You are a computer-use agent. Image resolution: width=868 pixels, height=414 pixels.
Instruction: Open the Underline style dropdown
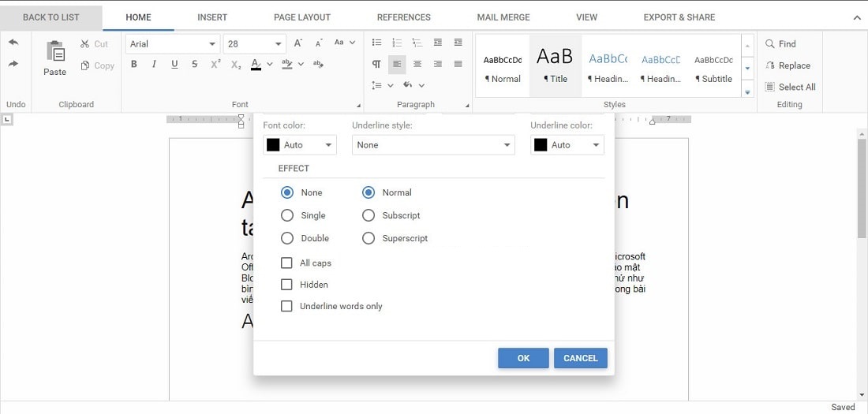433,145
